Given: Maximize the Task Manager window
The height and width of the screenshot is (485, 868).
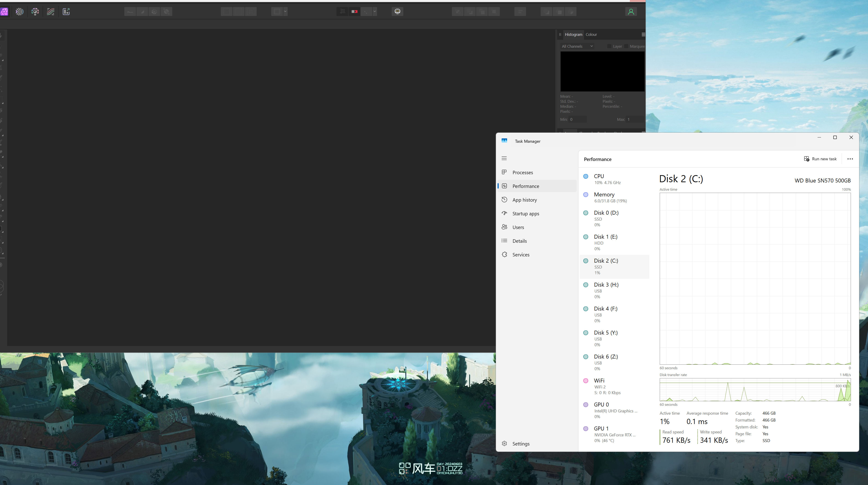Looking at the screenshot, I should pos(835,137).
